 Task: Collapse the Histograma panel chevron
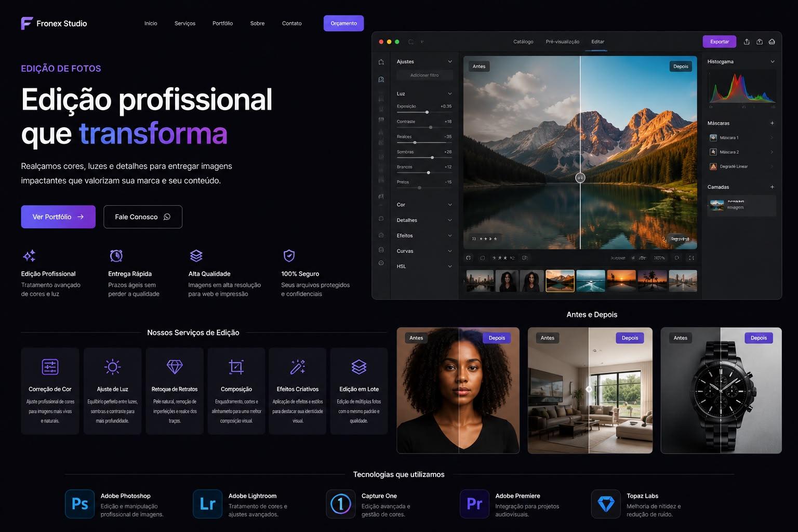(x=772, y=61)
